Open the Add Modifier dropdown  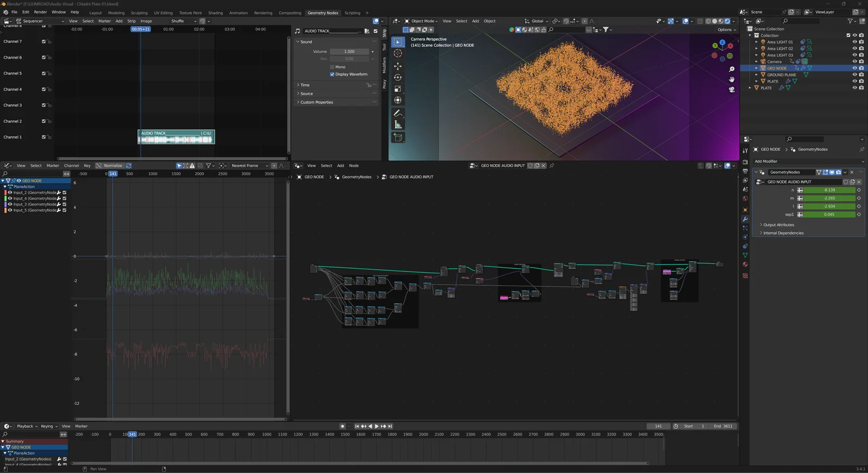808,161
